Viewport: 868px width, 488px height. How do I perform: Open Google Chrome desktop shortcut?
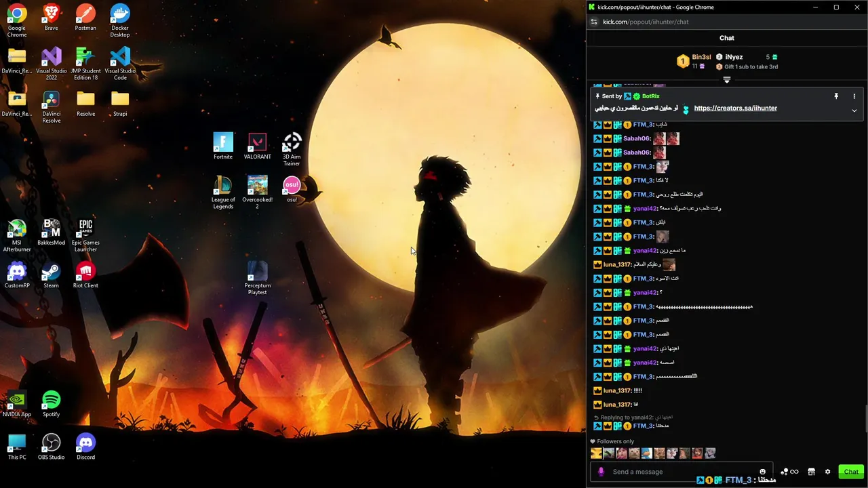pos(17,21)
